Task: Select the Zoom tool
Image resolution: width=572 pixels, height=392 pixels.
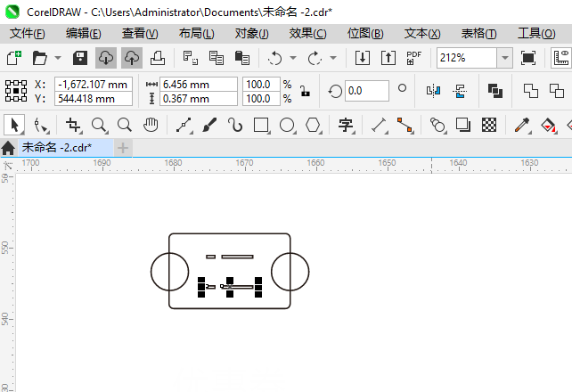Action: point(99,126)
